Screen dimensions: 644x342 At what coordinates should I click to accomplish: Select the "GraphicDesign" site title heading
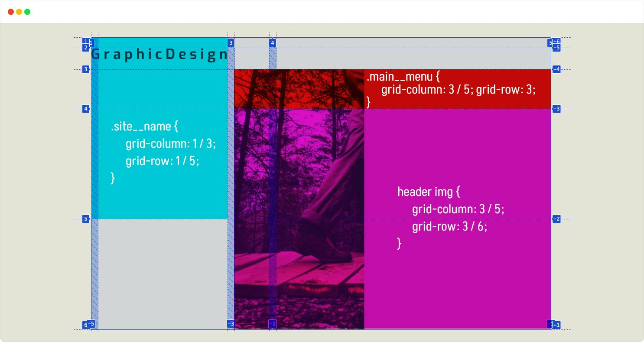(x=159, y=55)
